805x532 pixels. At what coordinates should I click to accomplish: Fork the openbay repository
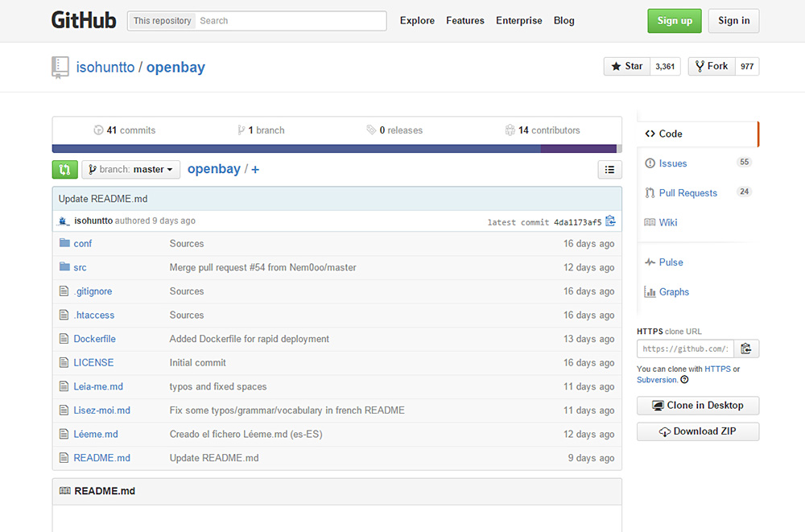point(712,66)
